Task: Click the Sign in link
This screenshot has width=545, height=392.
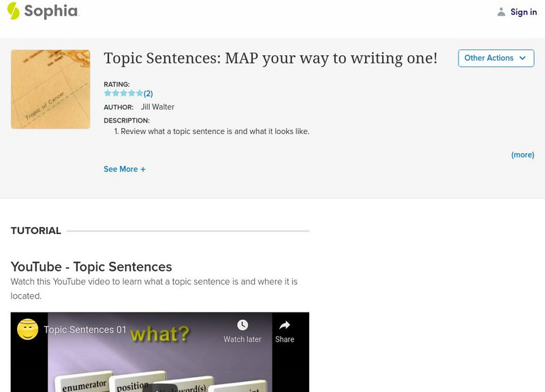Action: [523, 12]
